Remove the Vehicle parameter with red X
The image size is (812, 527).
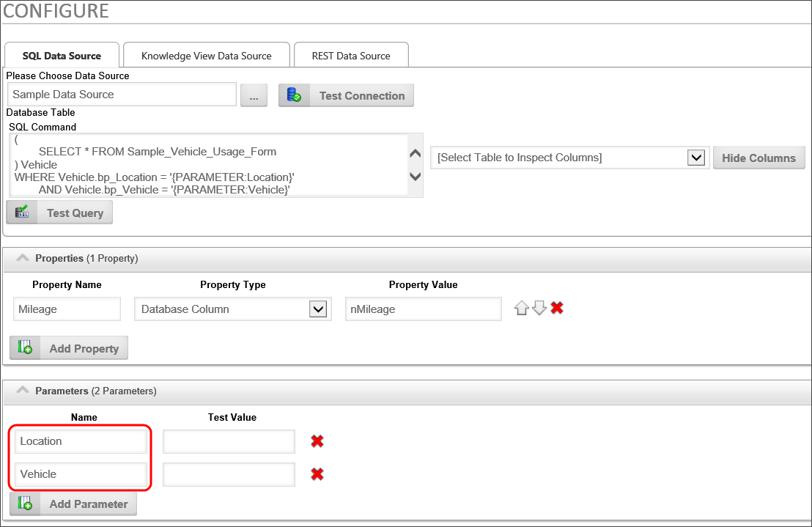click(x=317, y=474)
